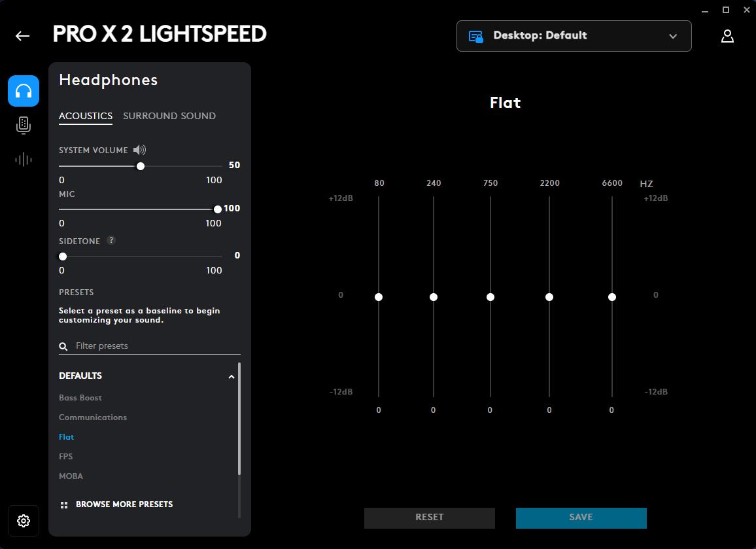
Task: Click the SAVE button
Action: click(x=581, y=517)
